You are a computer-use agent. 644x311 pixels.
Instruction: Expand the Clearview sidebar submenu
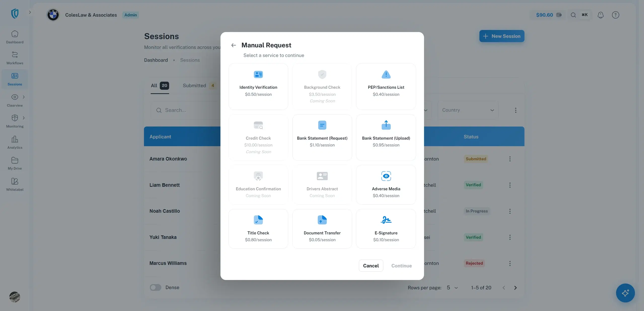tap(24, 97)
